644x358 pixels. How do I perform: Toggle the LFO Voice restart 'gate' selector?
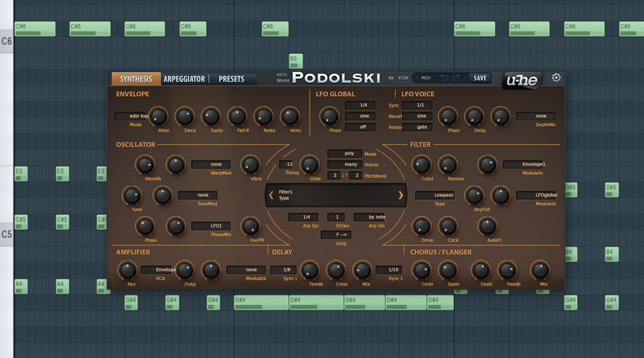click(421, 127)
